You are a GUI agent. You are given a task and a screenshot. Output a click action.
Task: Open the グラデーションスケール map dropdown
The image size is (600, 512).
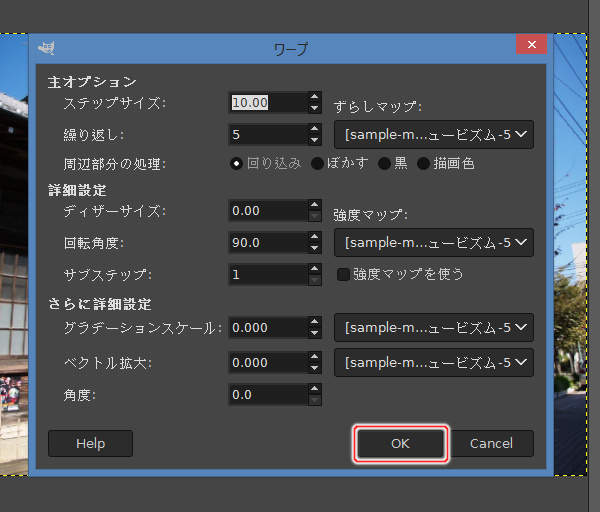click(x=434, y=328)
